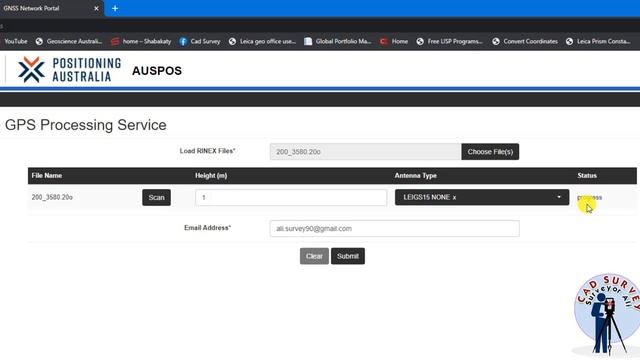The height and width of the screenshot is (360, 640).
Task: Open Leica Prism Consta... bookmark
Action: coord(598,41)
